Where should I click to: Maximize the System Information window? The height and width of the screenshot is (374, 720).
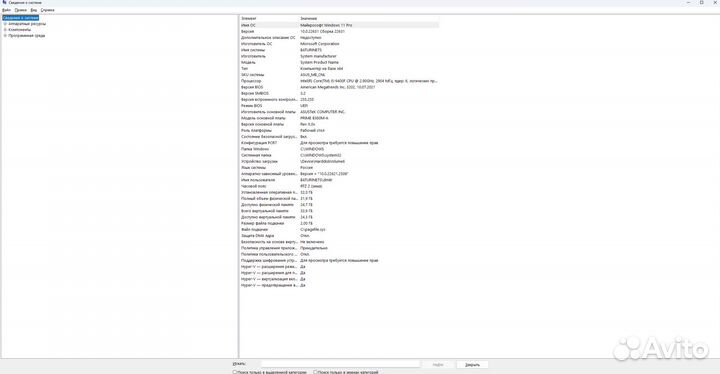[702, 2]
